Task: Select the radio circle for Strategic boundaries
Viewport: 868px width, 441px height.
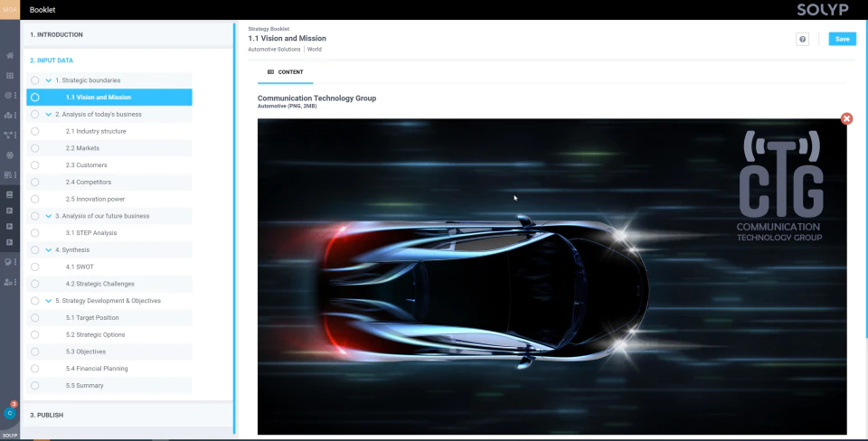Action: [x=35, y=80]
